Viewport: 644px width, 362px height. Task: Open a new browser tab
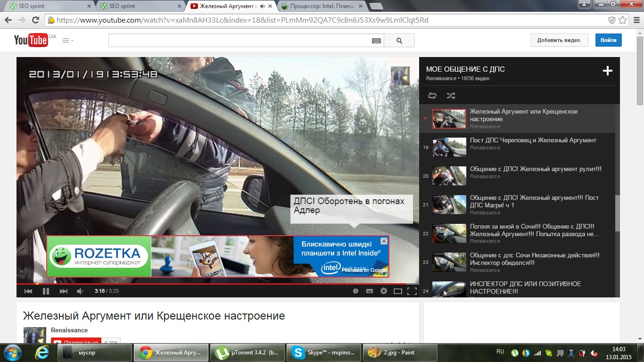(376, 6)
